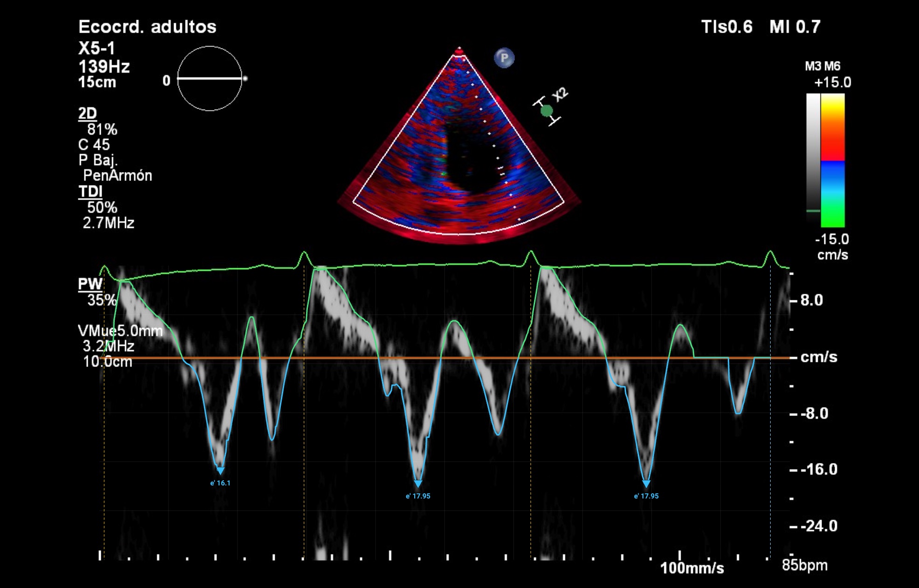Click the M3 M6 map label
The image size is (919, 588).
click(x=822, y=66)
